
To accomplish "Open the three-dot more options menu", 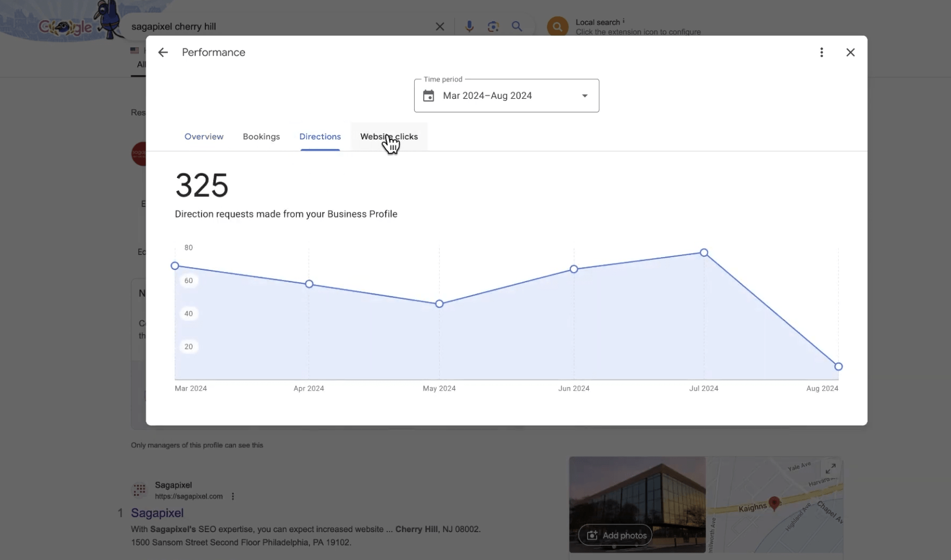I will pyautogui.click(x=821, y=52).
